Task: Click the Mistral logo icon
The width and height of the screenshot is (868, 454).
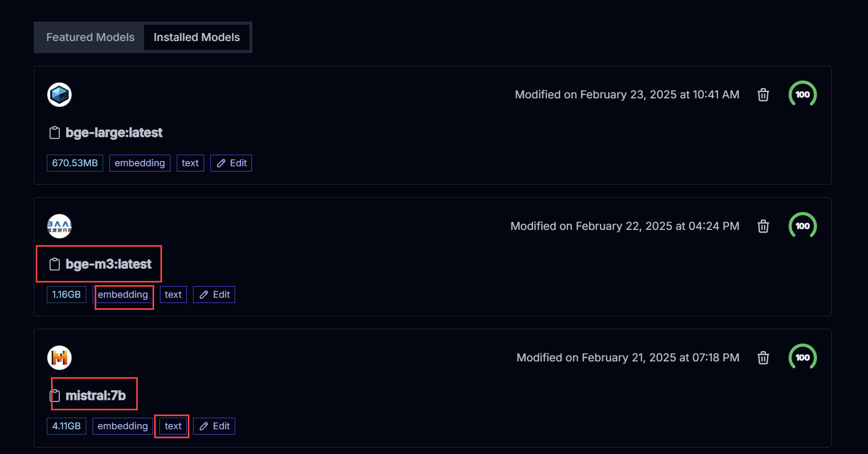Action: pos(59,358)
